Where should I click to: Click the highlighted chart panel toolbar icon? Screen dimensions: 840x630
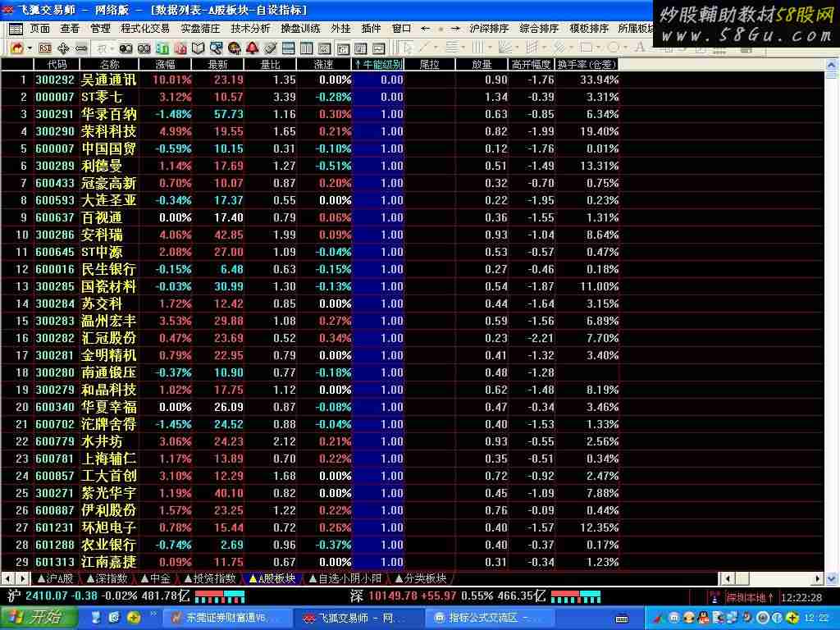pos(343,48)
